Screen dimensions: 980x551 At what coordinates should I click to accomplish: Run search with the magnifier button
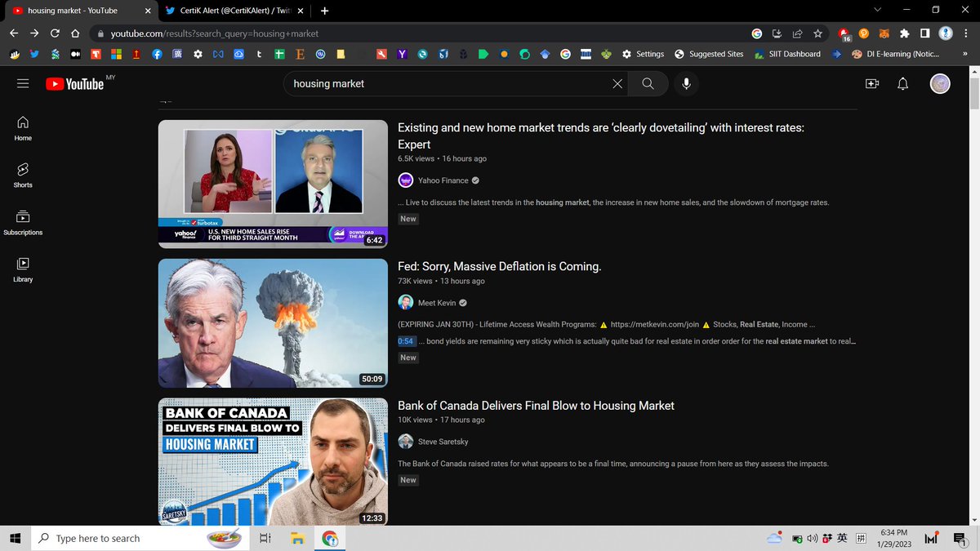tap(648, 83)
